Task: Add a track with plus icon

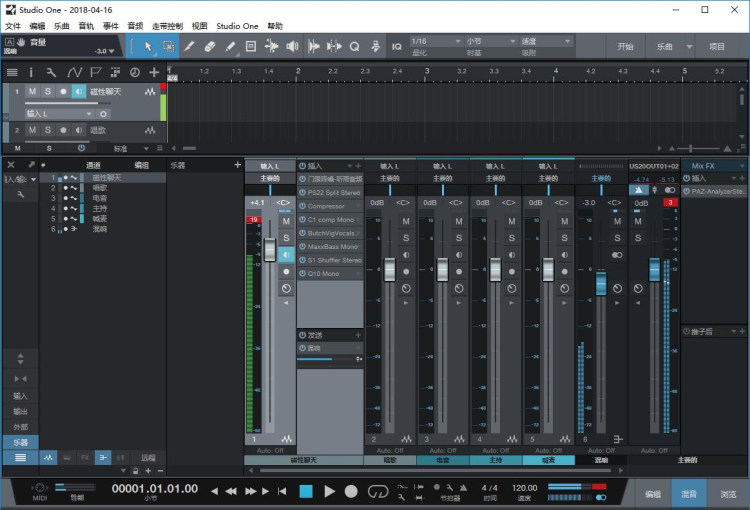Action: [x=154, y=72]
